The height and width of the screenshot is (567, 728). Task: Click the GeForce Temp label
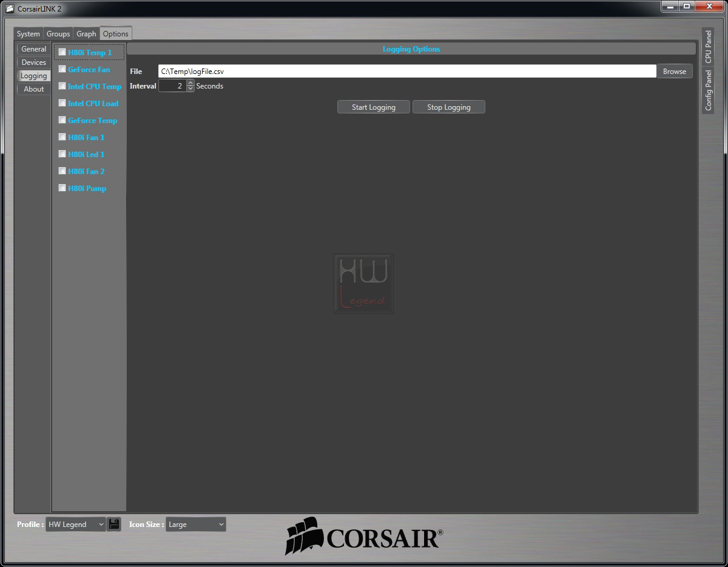[x=92, y=120]
